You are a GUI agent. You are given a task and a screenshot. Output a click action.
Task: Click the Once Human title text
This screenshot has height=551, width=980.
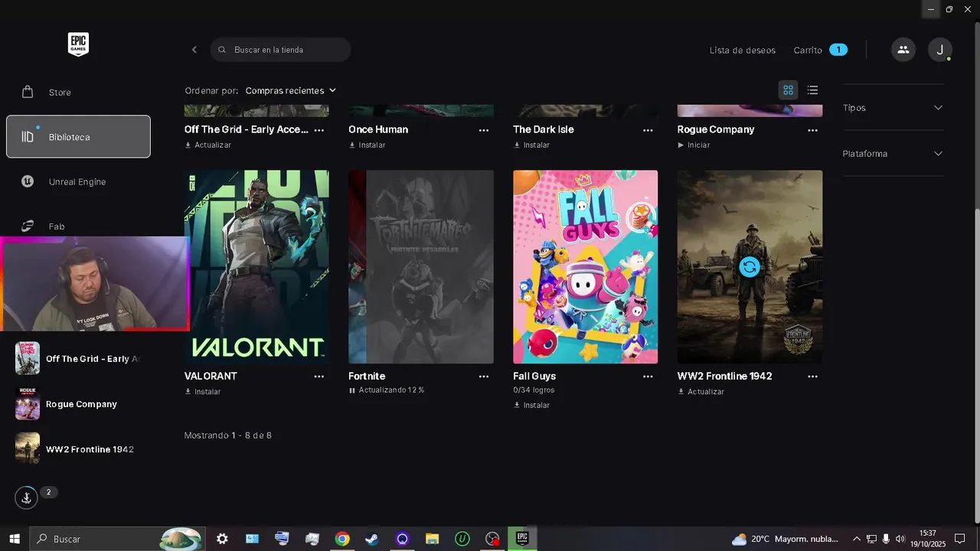pos(378,129)
